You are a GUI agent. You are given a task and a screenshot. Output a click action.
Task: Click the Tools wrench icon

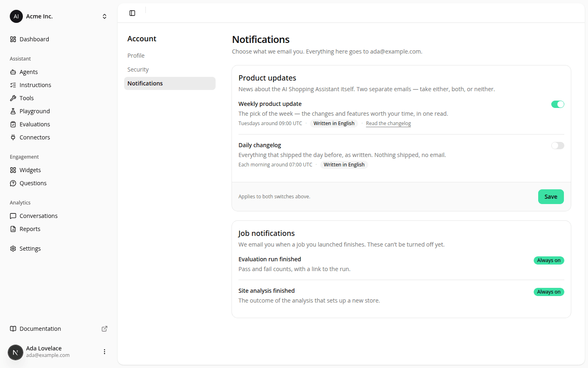click(x=13, y=98)
